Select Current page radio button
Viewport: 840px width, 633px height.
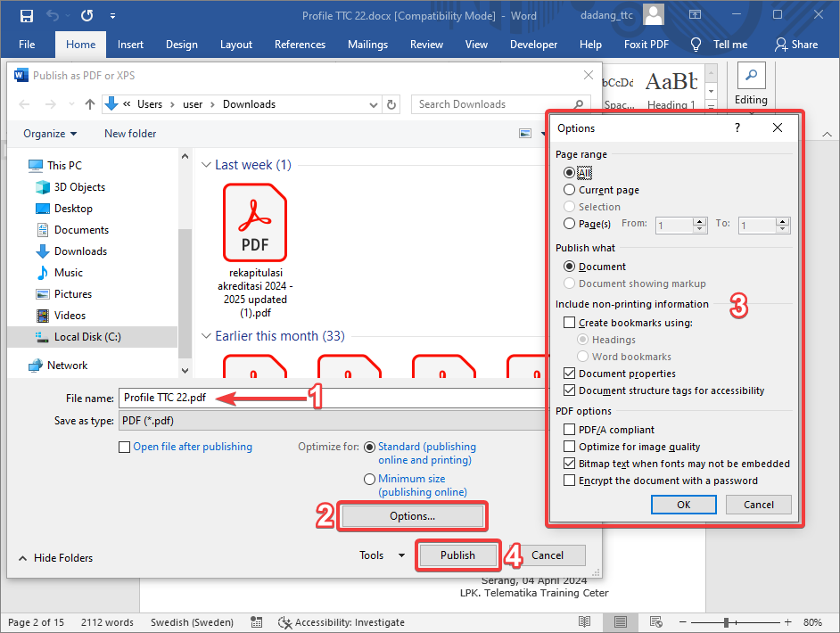tap(569, 190)
